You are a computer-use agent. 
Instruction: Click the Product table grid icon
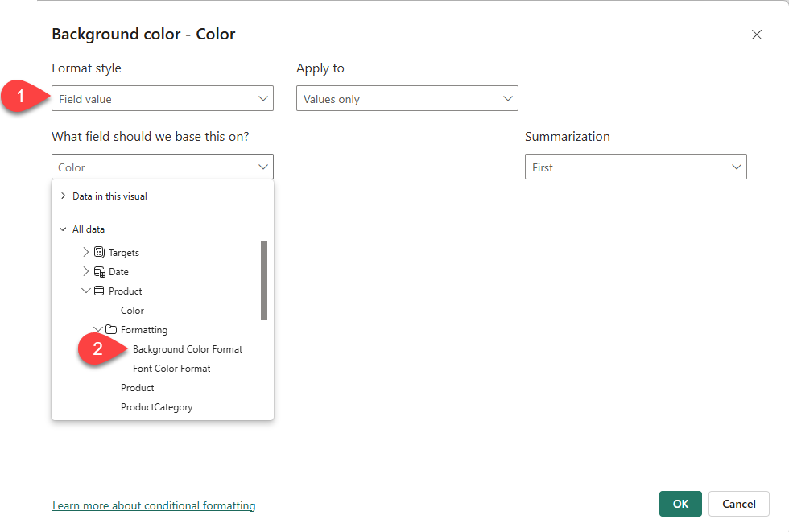pos(100,291)
